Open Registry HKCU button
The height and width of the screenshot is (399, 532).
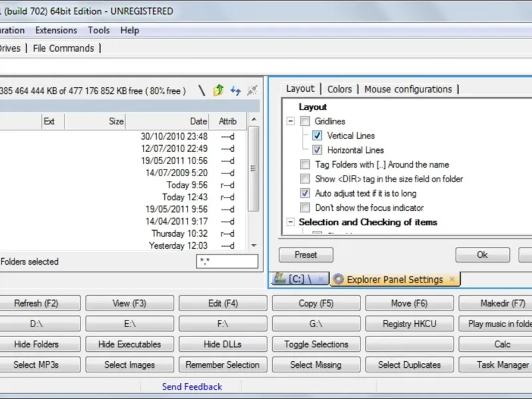tap(410, 324)
